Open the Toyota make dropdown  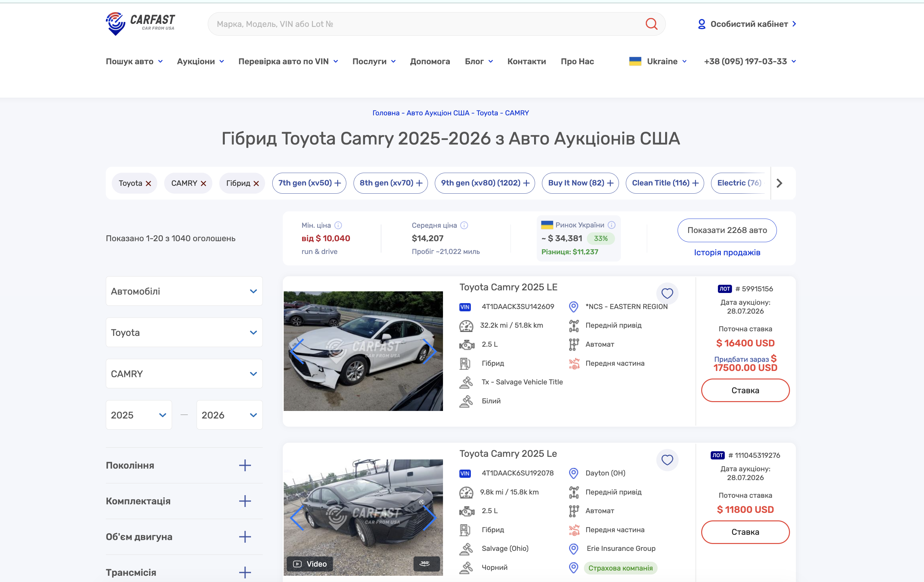184,333
